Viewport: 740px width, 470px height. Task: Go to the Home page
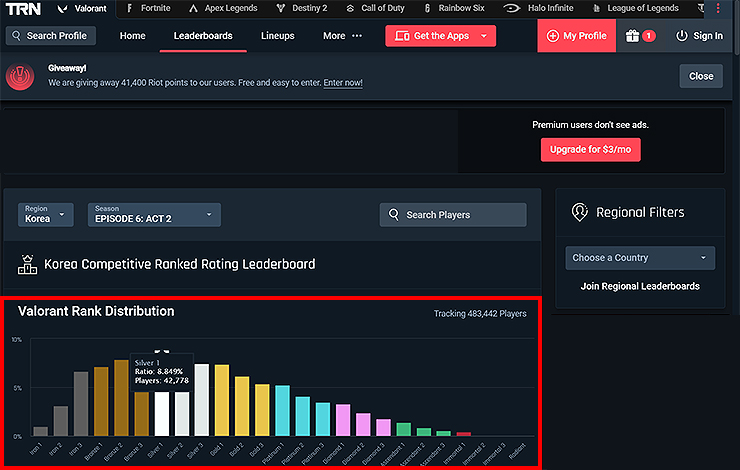(133, 36)
